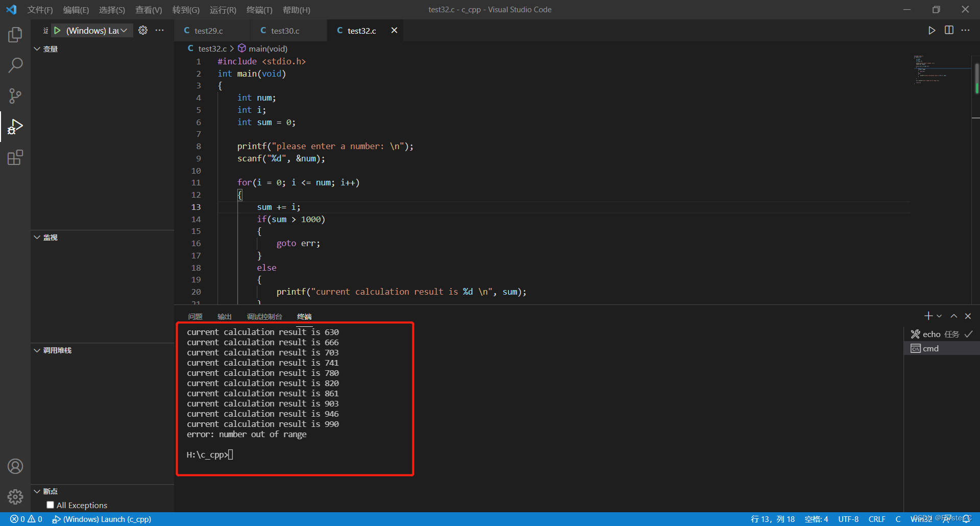Change indentation via 空格: 4
The width and height of the screenshot is (980, 526).
817,519
